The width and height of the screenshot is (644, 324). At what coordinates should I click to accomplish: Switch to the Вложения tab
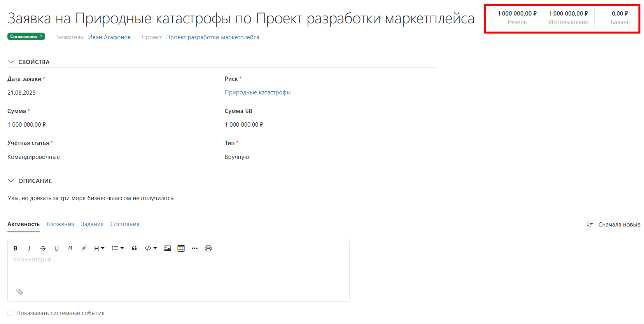point(60,224)
